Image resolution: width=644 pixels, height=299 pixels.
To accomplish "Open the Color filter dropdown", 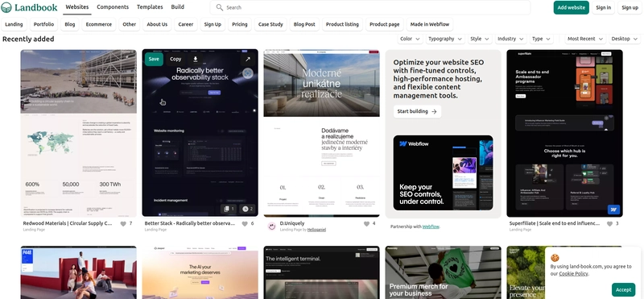I will tap(410, 39).
